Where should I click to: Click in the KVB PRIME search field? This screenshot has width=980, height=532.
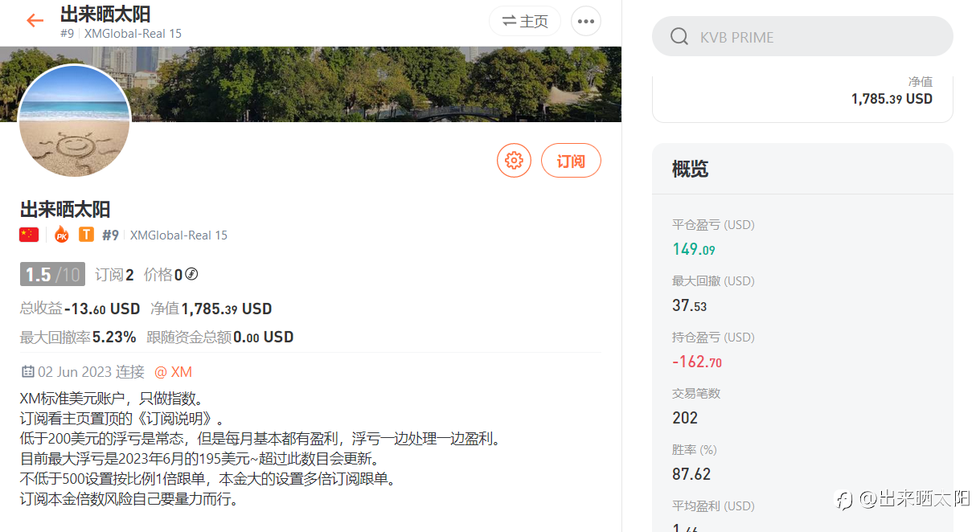(802, 37)
